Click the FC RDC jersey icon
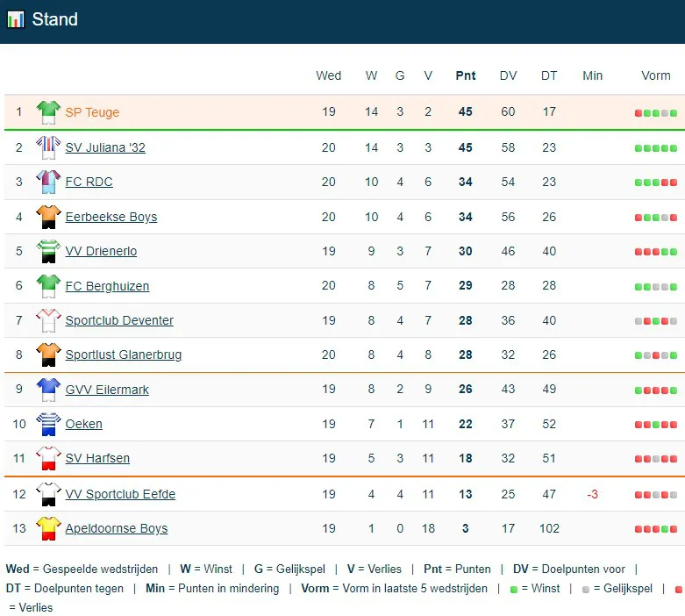 48,183
